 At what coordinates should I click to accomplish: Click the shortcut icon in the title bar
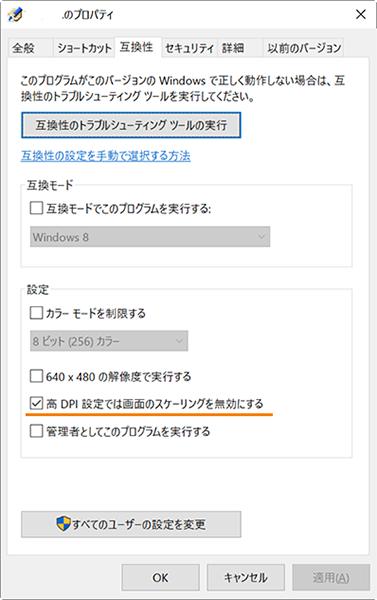point(15,15)
